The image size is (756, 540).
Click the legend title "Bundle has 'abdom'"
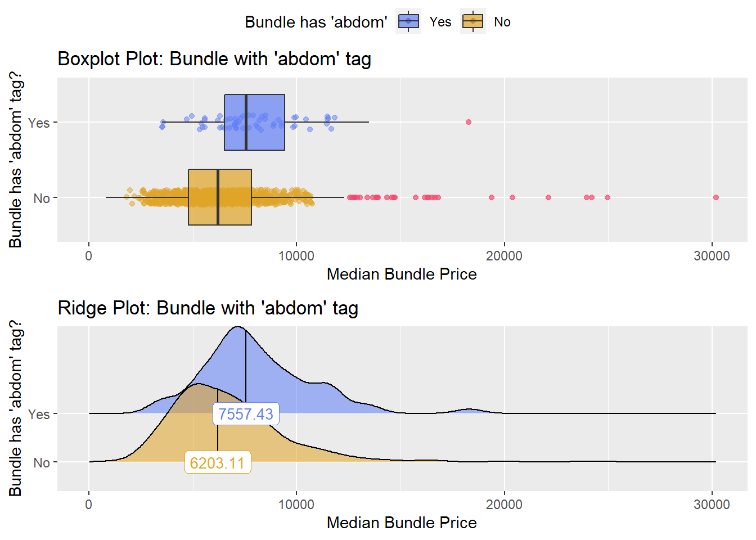tap(316, 22)
